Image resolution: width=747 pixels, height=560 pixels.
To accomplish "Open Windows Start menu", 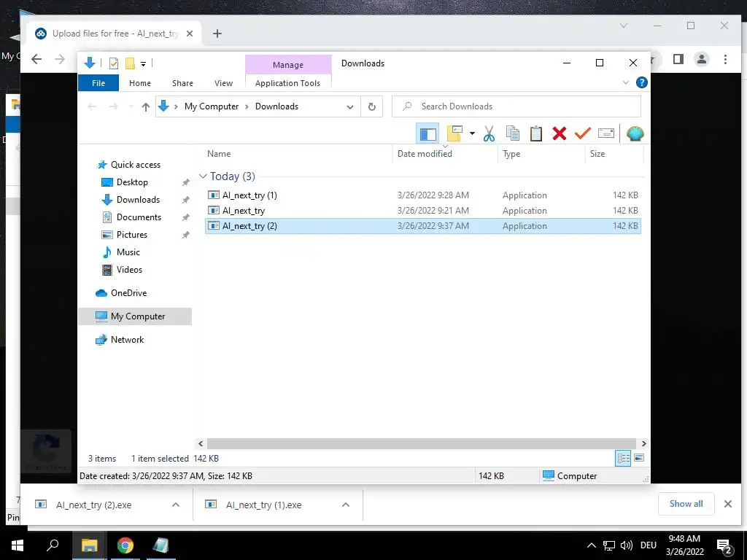I will pos(18,545).
